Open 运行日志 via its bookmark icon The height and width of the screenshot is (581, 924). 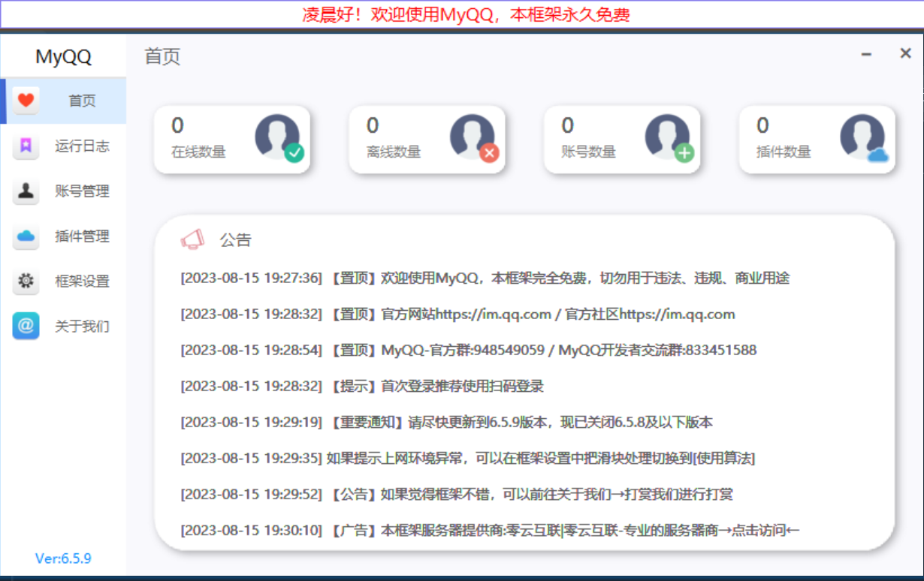[x=25, y=146]
